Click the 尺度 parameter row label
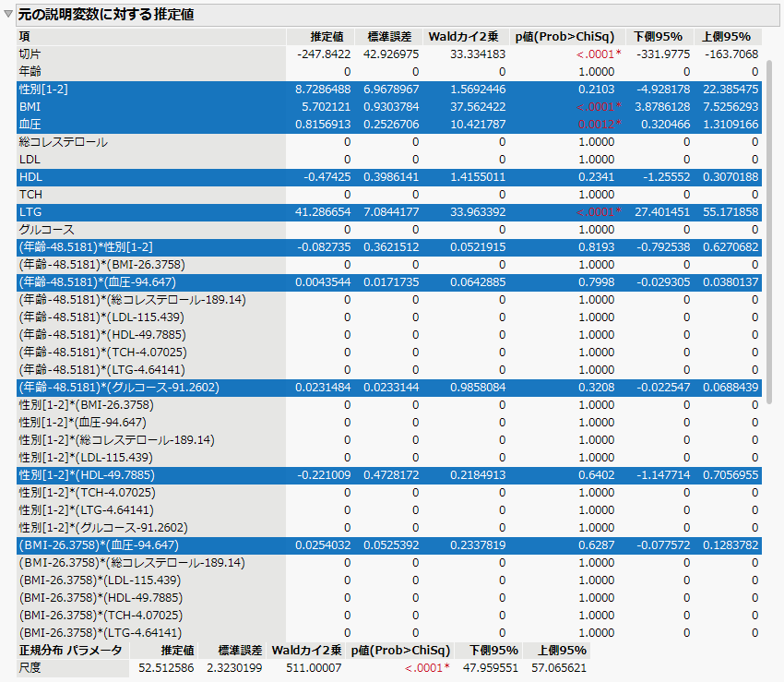This screenshot has height=682, width=784. click(x=30, y=668)
